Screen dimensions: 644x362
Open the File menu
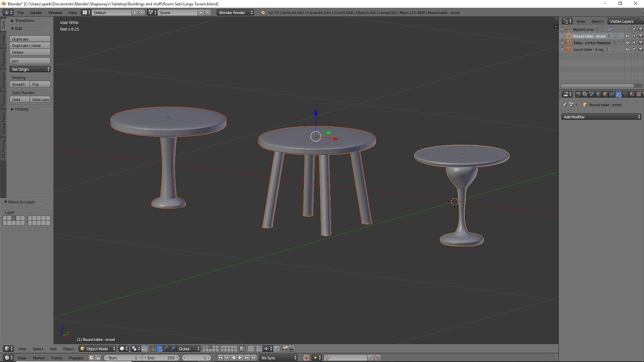pos(21,12)
